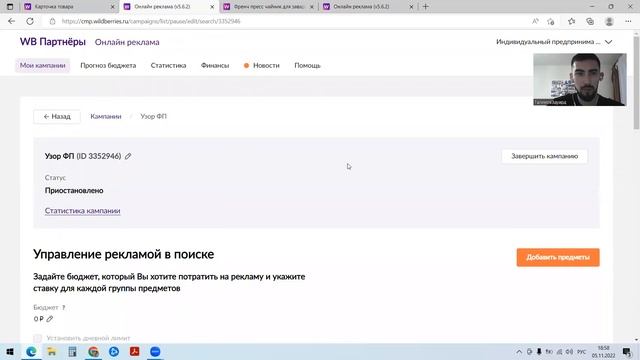Go to Кампании breadcrumb link
The height and width of the screenshot is (360, 640).
tap(106, 116)
